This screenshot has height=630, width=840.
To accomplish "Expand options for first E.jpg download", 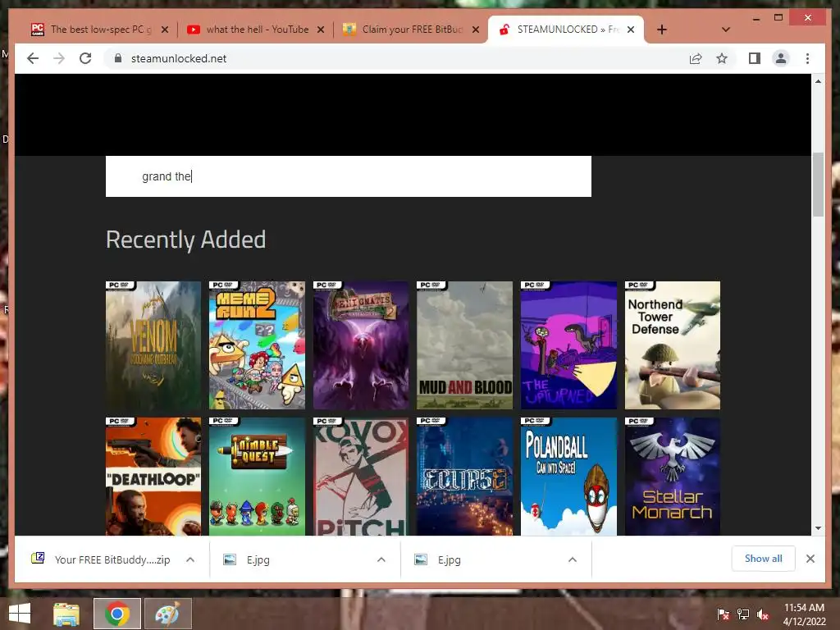I will [381, 559].
